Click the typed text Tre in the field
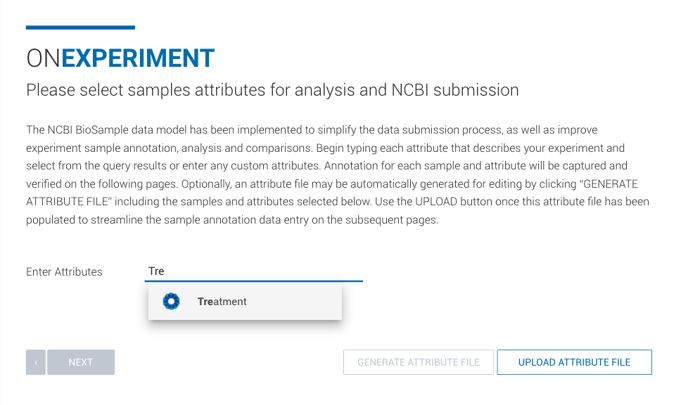This screenshot has height=405, width=688. coord(156,271)
